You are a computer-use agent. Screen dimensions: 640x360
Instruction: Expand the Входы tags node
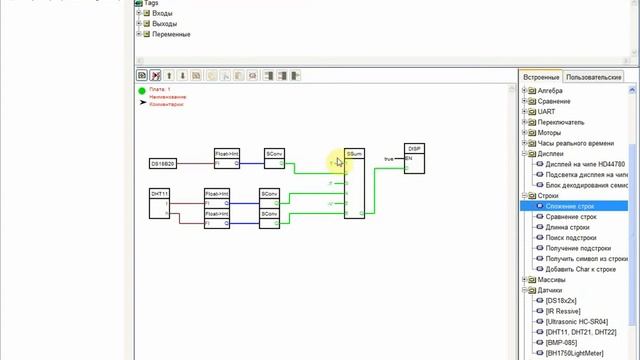[139, 13]
